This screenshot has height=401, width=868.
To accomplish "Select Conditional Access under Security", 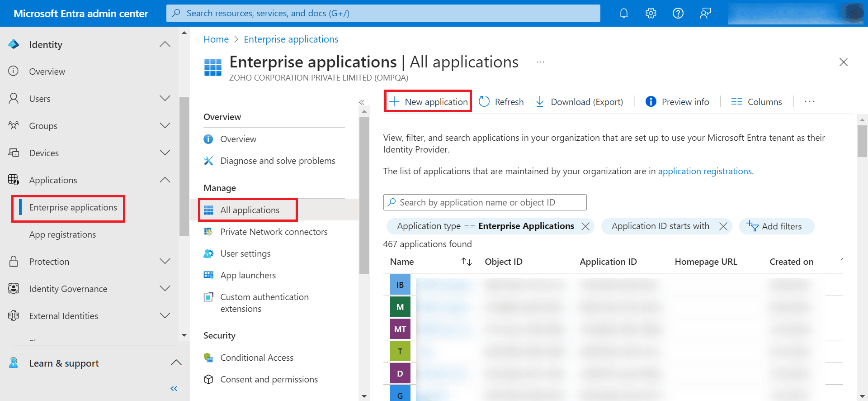I will [x=257, y=358].
